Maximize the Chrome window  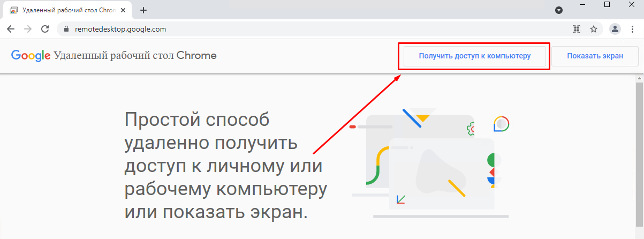pos(607,5)
